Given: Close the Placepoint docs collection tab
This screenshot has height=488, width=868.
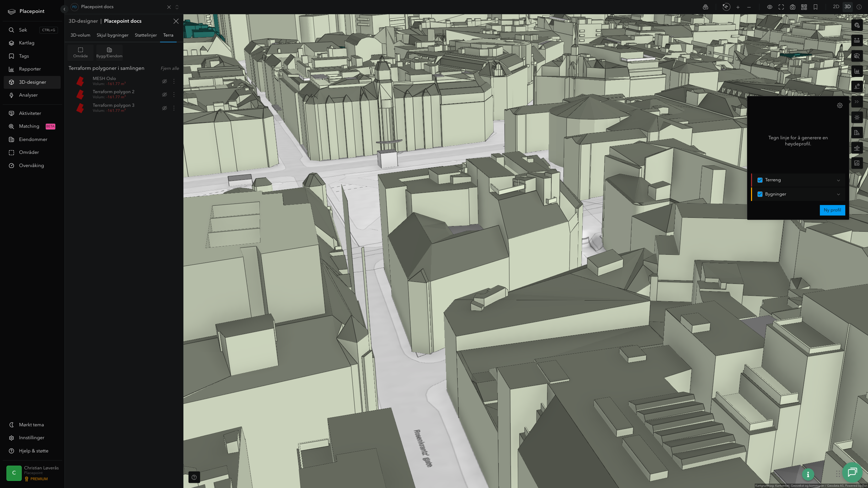Looking at the screenshot, I should point(169,7).
